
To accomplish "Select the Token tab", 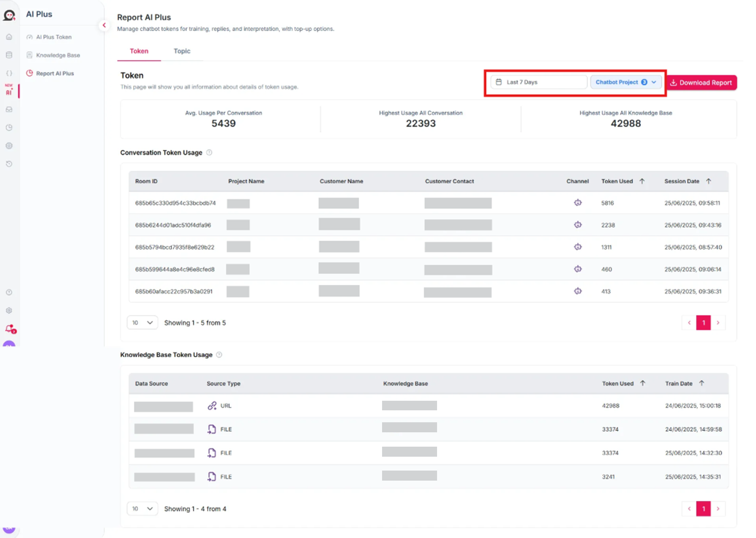I will point(139,51).
